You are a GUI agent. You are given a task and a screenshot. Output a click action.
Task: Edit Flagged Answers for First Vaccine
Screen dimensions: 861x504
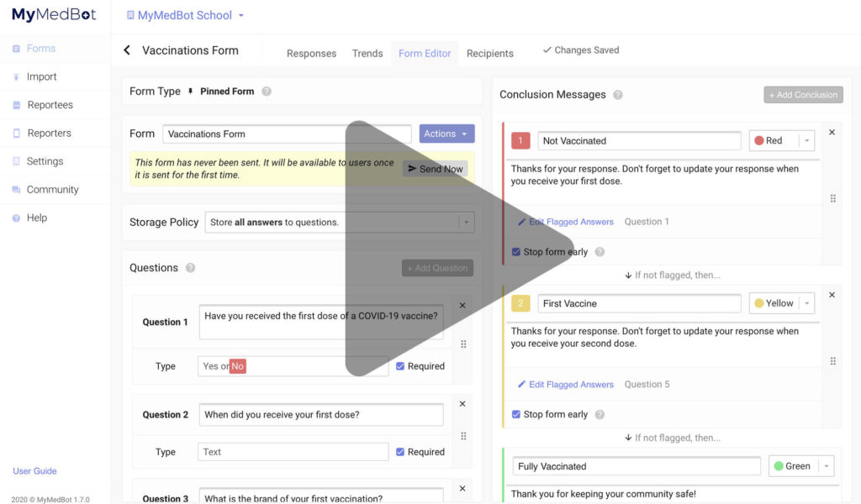tap(566, 385)
